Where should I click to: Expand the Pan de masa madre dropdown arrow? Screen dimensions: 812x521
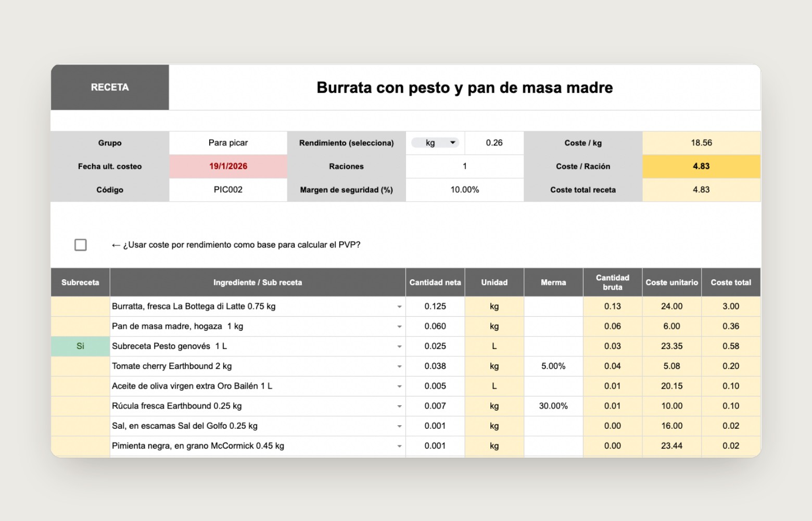[x=399, y=327]
